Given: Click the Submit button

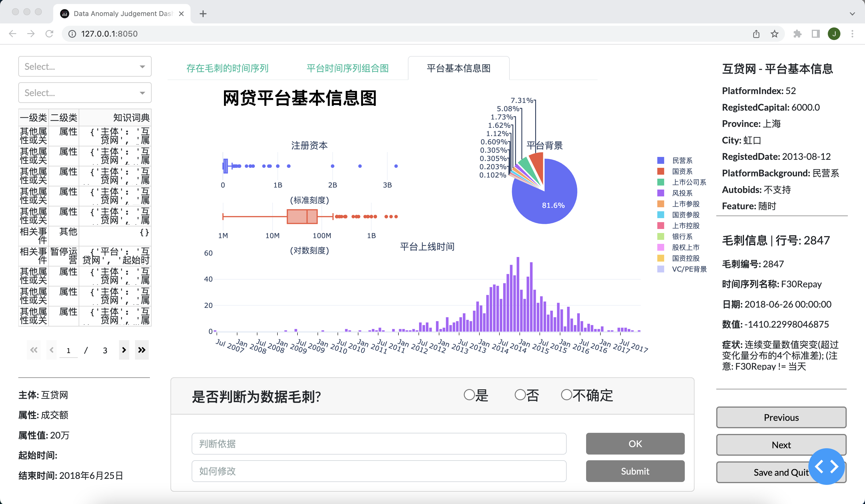Looking at the screenshot, I should 635,471.
